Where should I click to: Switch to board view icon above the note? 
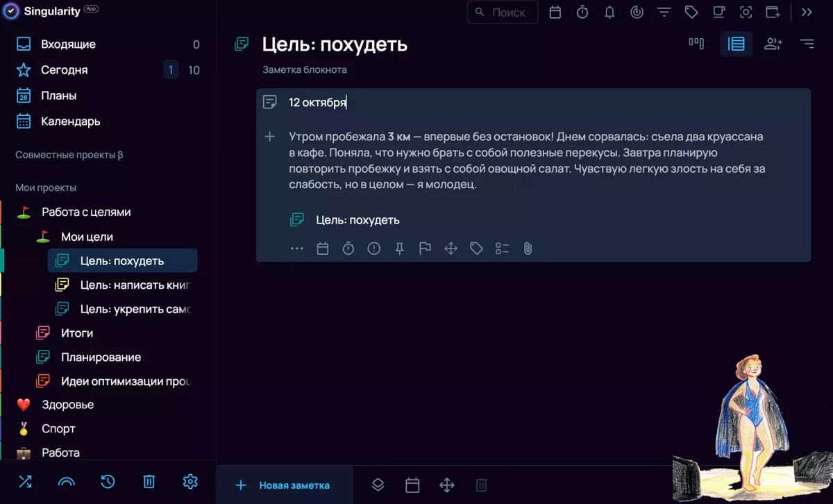coord(696,44)
